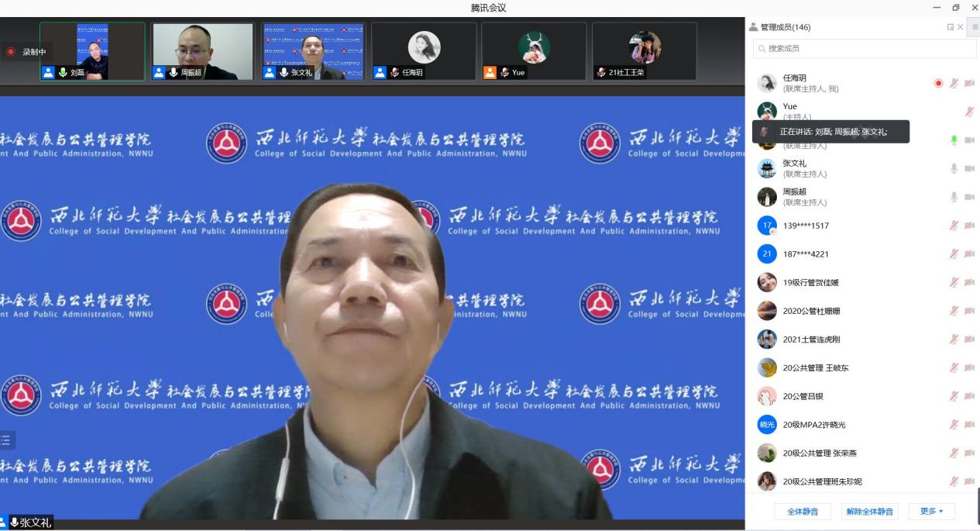The image size is (980, 531).
Task: Select 周振超's video thumbnail
Action: [x=203, y=51]
